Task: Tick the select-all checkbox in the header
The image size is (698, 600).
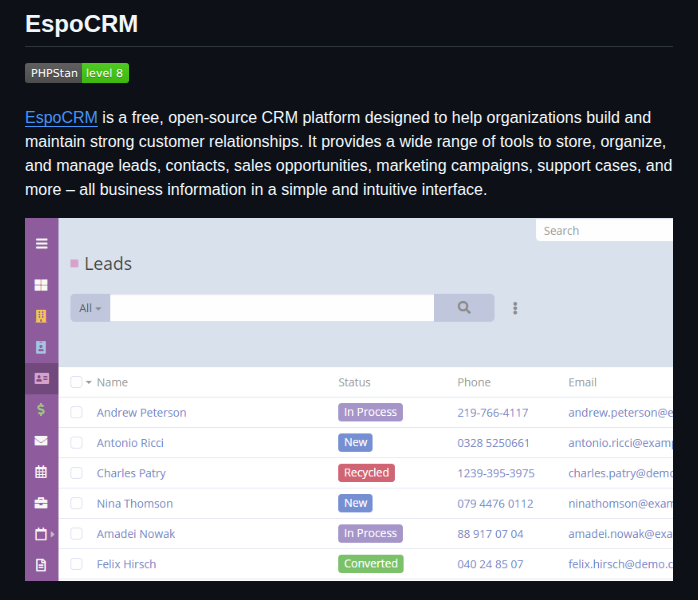Action: pos(76,382)
